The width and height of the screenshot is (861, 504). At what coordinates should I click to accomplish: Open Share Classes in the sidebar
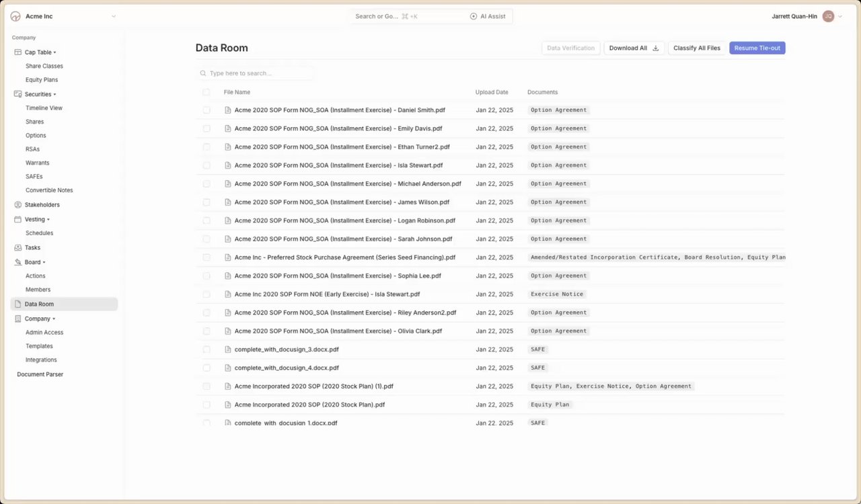click(44, 66)
